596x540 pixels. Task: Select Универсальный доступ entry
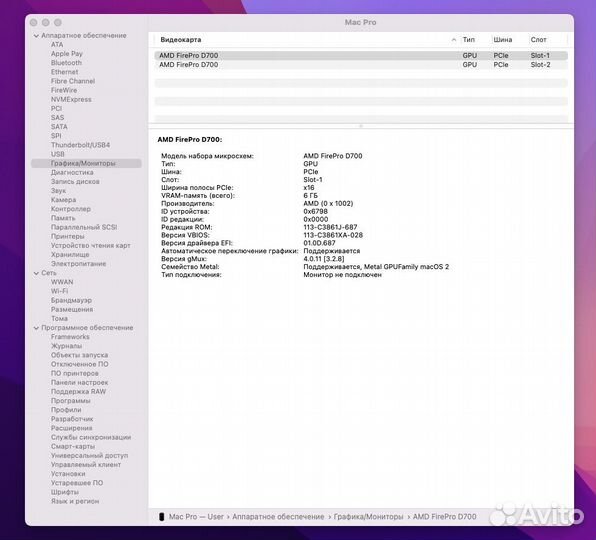[x=89, y=455]
